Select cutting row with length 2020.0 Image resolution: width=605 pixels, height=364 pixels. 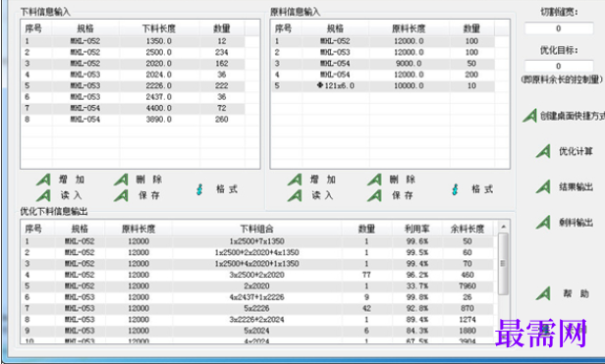click(134, 64)
